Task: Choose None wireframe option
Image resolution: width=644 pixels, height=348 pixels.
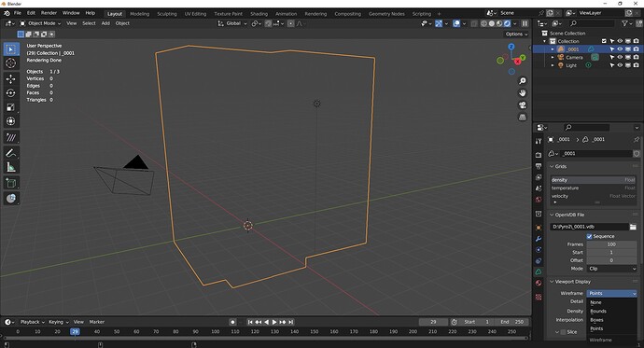Action: [595, 302]
